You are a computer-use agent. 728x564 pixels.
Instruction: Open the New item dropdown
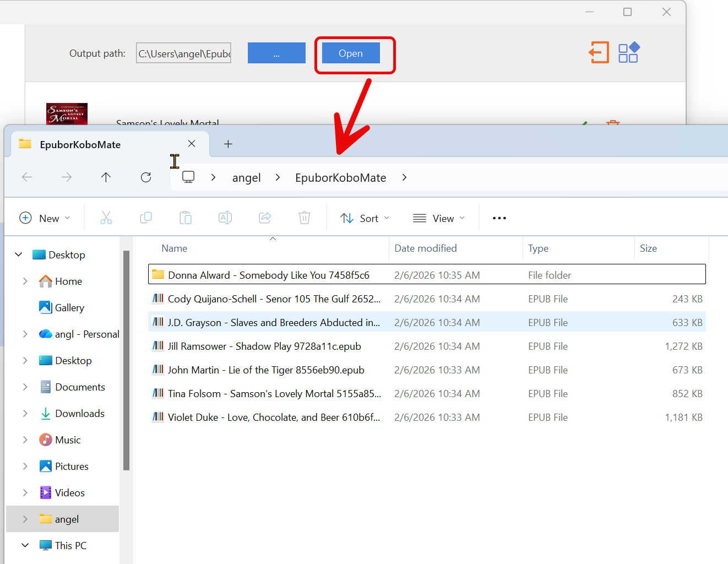click(x=45, y=218)
